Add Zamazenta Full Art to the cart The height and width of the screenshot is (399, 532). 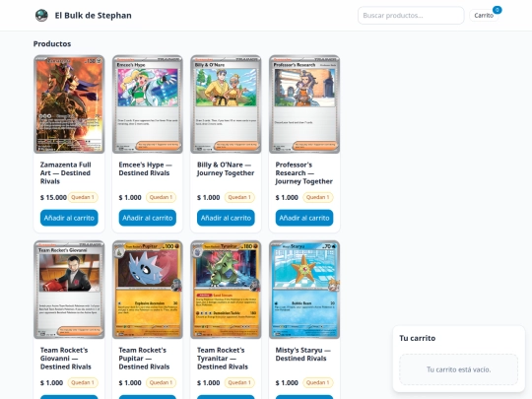pyautogui.click(x=69, y=218)
